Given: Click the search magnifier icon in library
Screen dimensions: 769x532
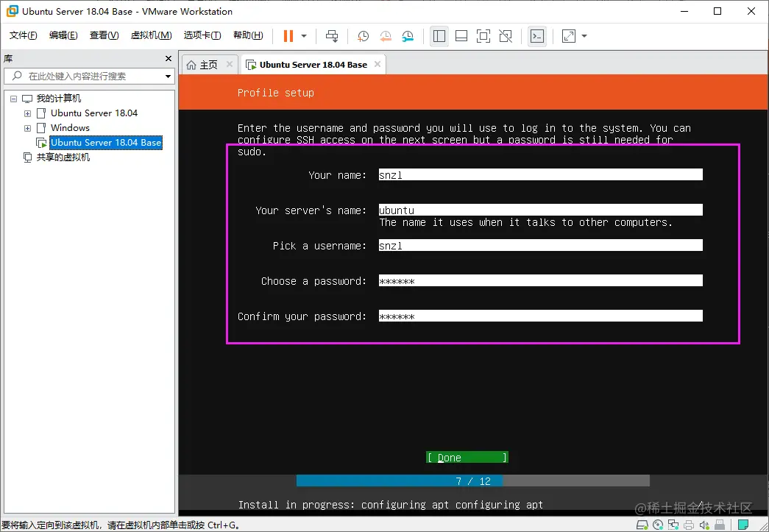Looking at the screenshot, I should (17, 76).
